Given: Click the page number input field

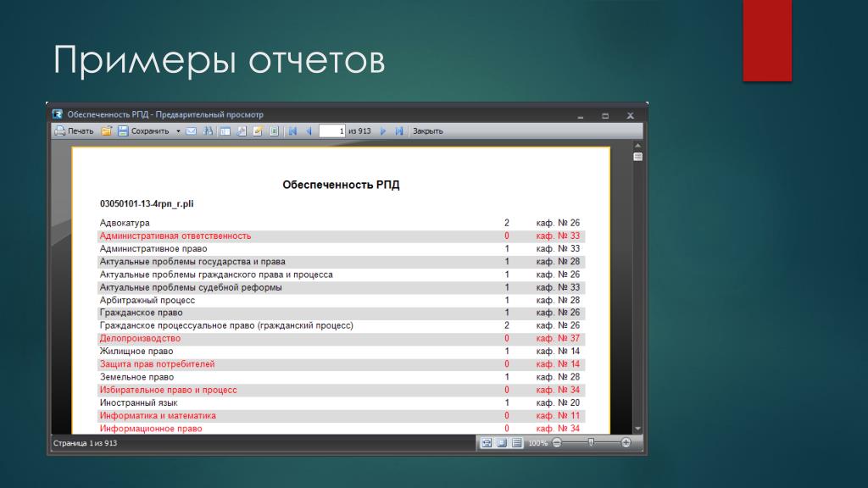Looking at the screenshot, I should pyautogui.click(x=332, y=131).
